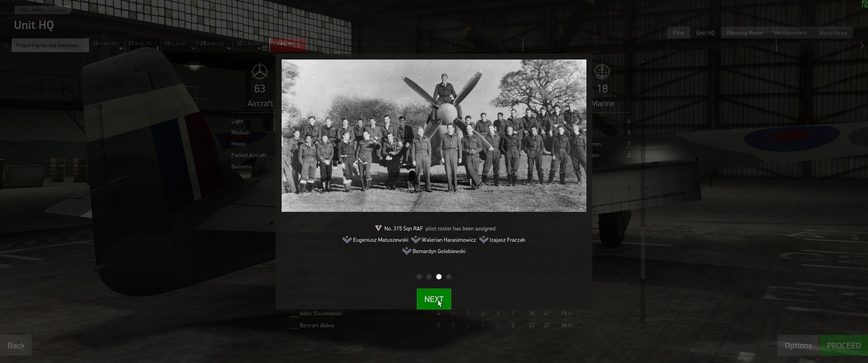868x363 pixels.
Task: Click calendar icon on 30.4.44 timeline day
Action: pyautogui.click(x=265, y=48)
